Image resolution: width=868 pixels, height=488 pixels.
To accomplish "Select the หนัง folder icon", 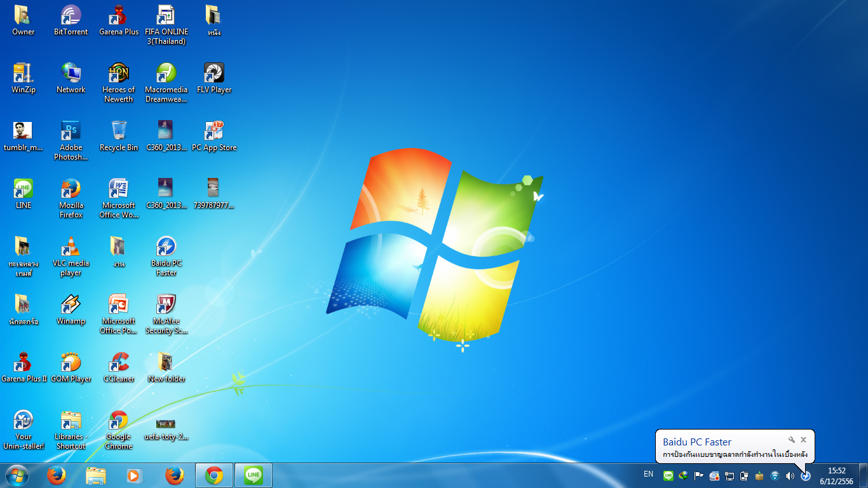I will pyautogui.click(x=214, y=20).
